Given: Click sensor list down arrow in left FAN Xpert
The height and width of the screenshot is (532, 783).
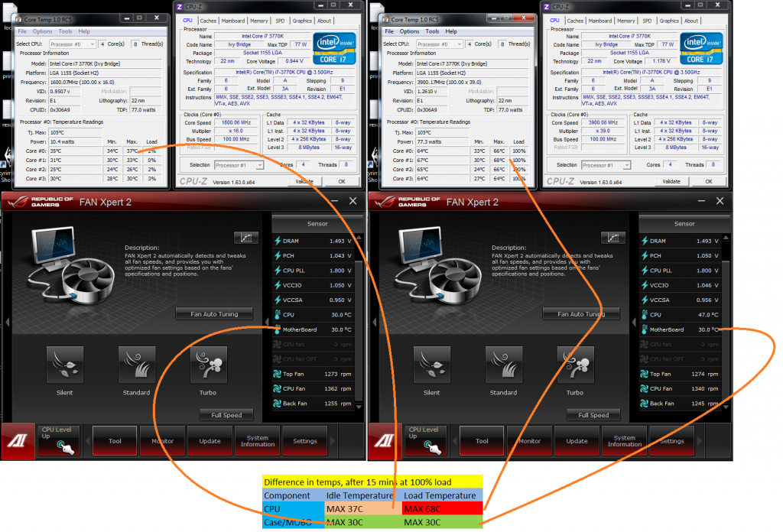Looking at the screenshot, I should pos(359,407).
